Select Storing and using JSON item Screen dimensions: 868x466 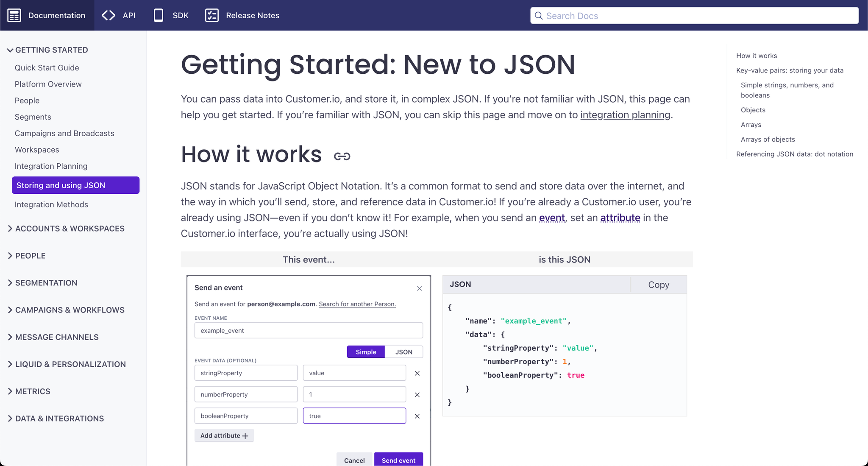(75, 185)
